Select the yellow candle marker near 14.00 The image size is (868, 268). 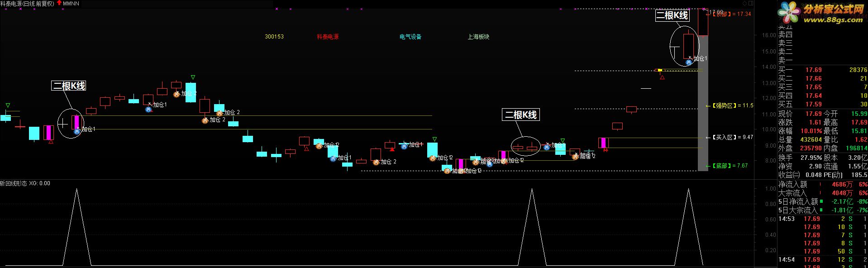(x=660, y=70)
